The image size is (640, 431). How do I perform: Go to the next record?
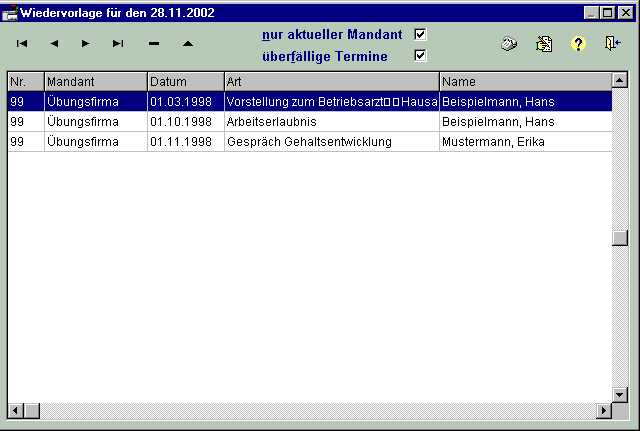pos(86,44)
